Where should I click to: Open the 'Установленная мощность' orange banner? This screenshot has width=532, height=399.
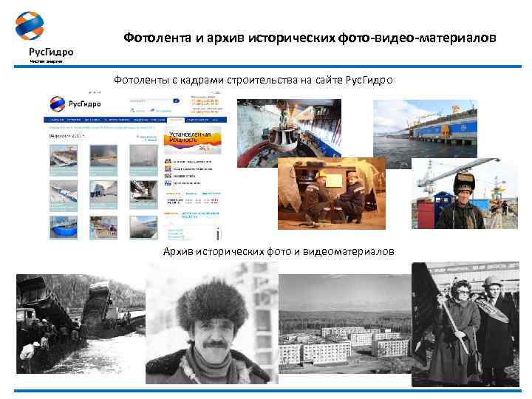[192, 141]
